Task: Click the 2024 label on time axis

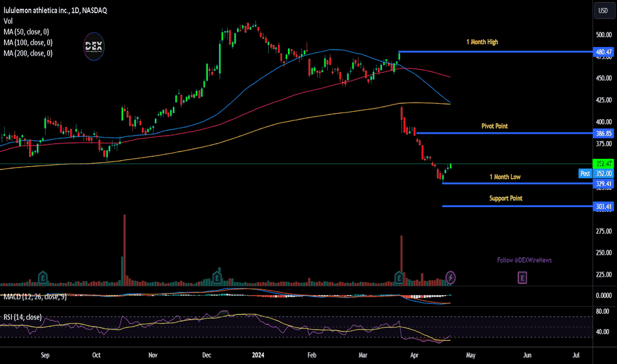Action: tap(258, 355)
